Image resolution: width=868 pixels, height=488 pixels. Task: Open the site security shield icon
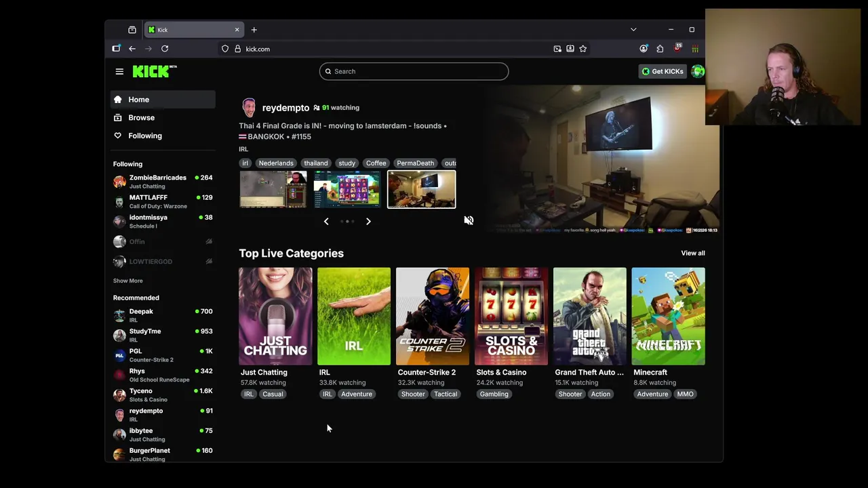tap(225, 49)
